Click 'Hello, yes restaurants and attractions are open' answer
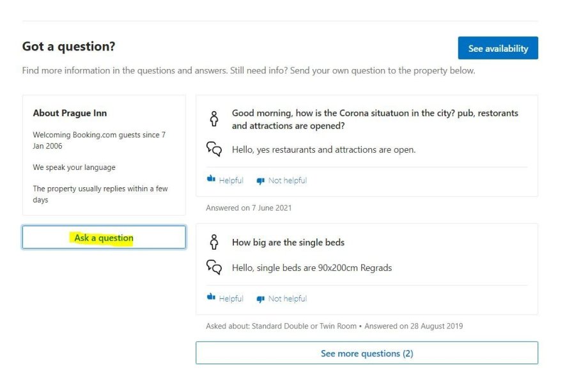The height and width of the screenshot is (382, 588). tap(323, 149)
